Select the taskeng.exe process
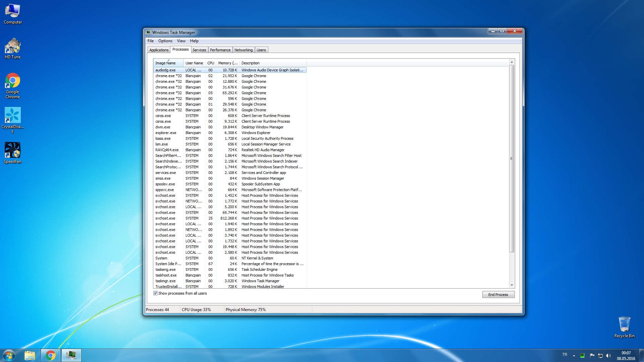The height and width of the screenshot is (362, 644). [230, 269]
